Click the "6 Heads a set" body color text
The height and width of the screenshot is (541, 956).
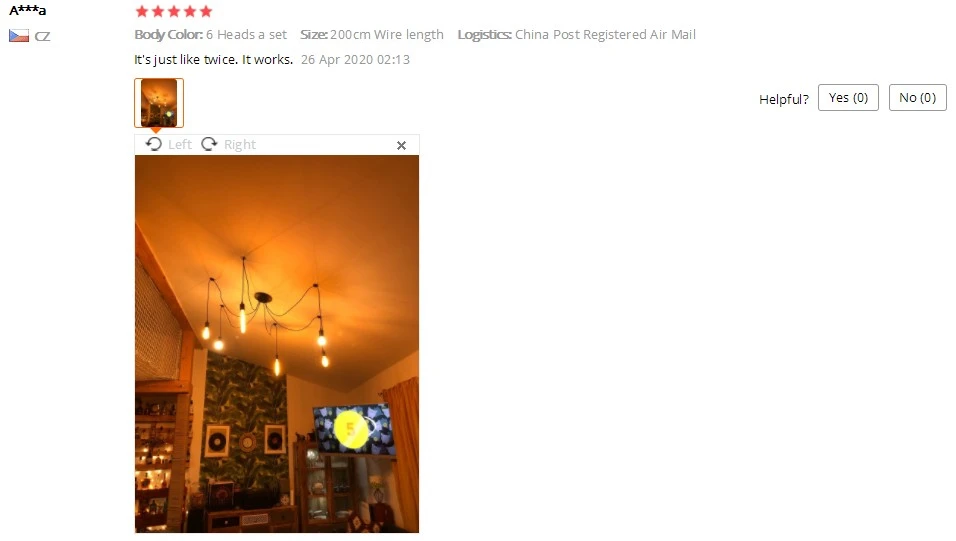246,34
